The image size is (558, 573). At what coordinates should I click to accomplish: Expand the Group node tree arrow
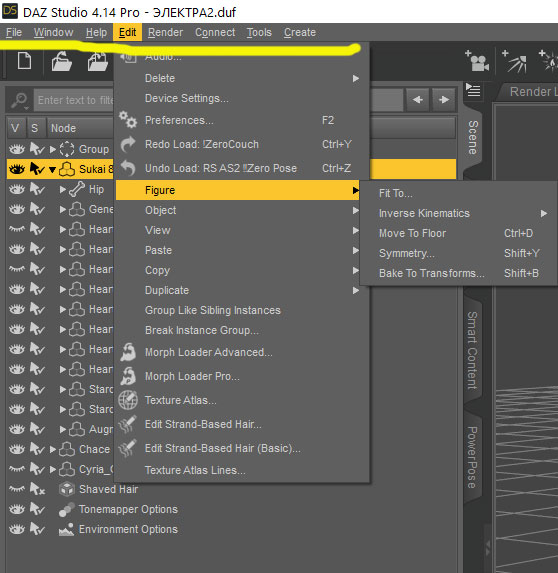tap(53, 149)
